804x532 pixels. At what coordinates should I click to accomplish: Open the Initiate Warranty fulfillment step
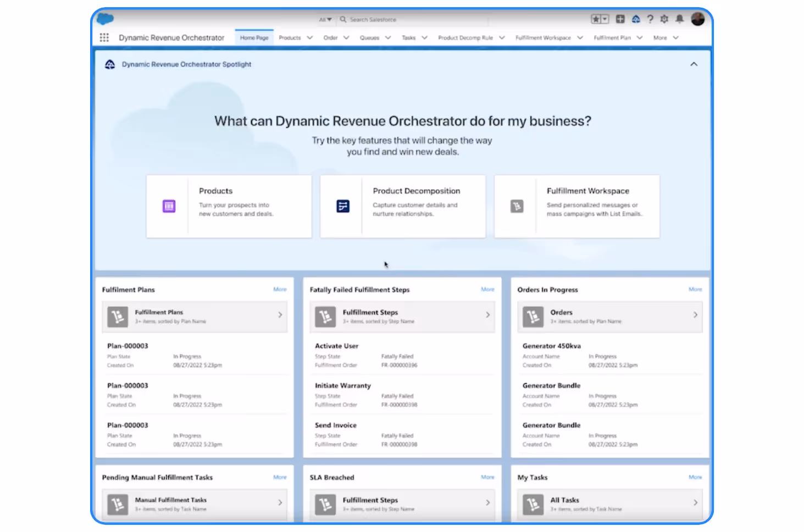[x=342, y=385]
